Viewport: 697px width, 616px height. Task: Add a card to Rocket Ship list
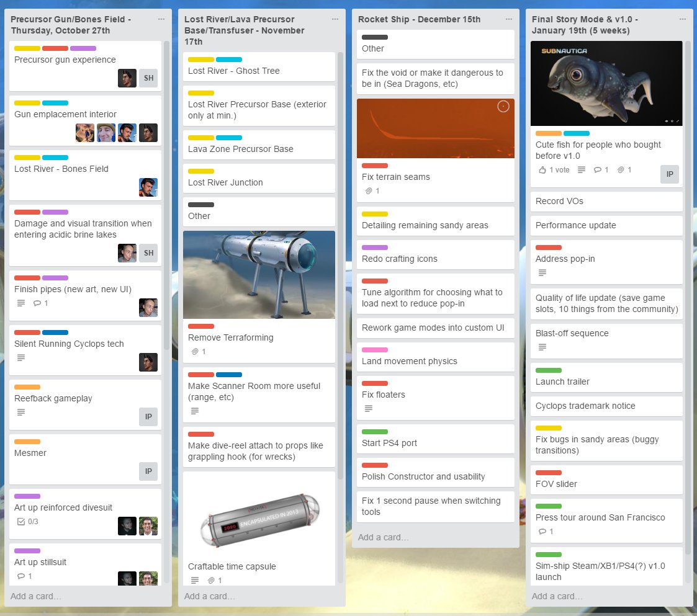coord(384,537)
